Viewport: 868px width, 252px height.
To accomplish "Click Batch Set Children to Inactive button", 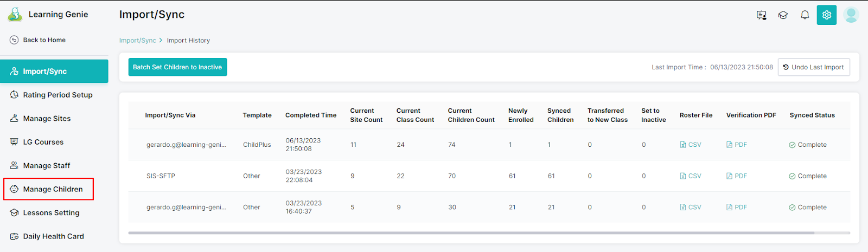I will point(177,67).
